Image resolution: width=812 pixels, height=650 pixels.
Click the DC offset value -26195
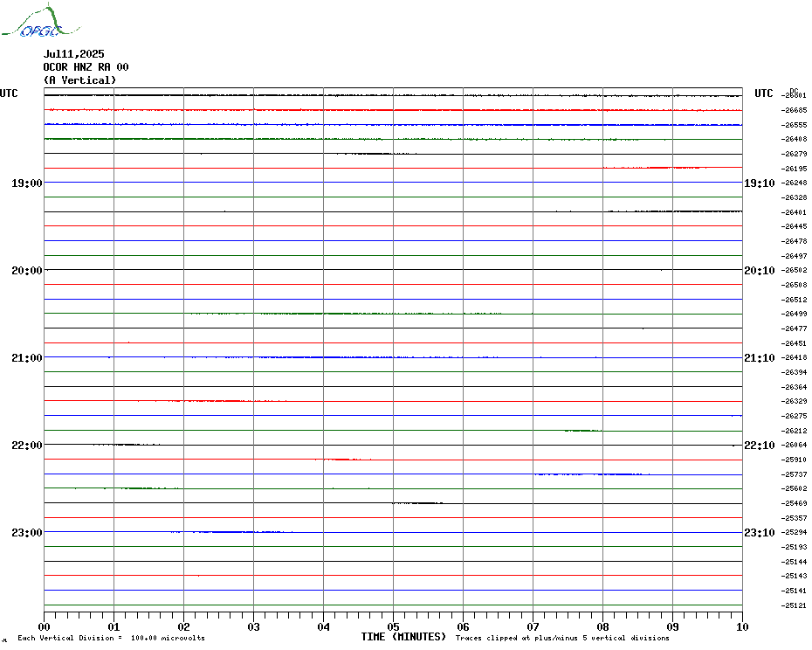794,169
